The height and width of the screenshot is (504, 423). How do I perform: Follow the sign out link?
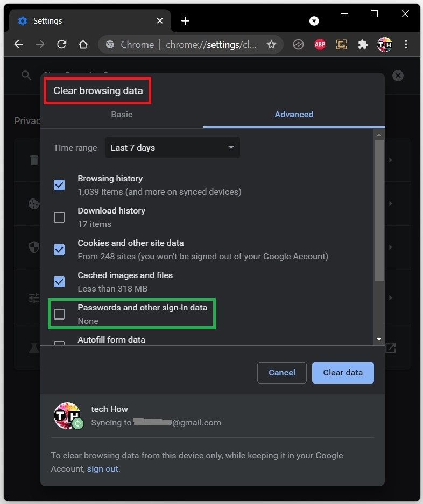coord(102,469)
